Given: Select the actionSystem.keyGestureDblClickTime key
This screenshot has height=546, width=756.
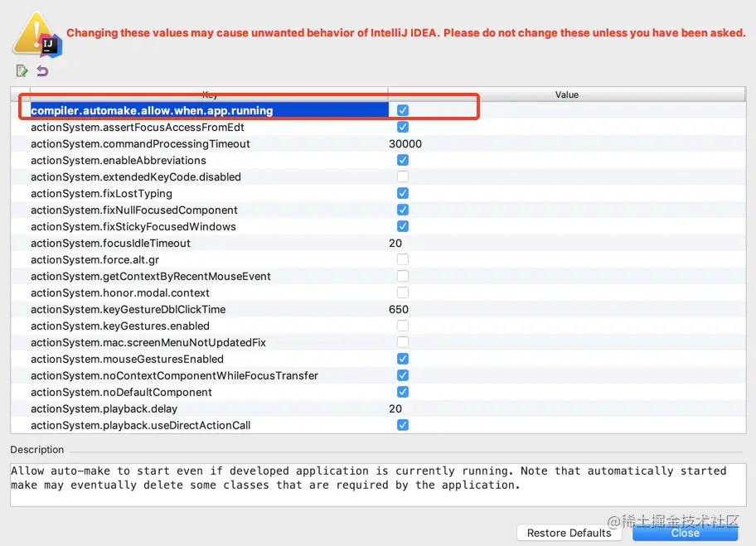Looking at the screenshot, I should coord(128,309).
